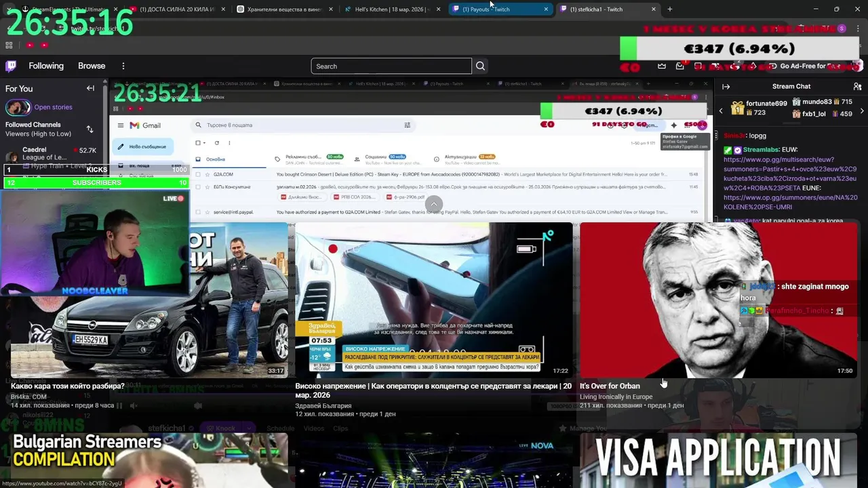Open the op.gg multisearch EUW chat link

tap(790, 174)
